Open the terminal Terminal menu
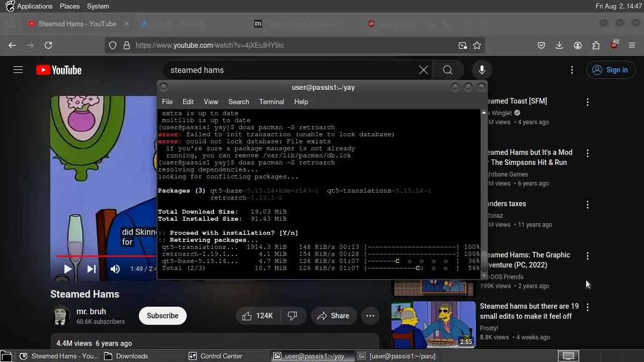 [x=272, y=102]
